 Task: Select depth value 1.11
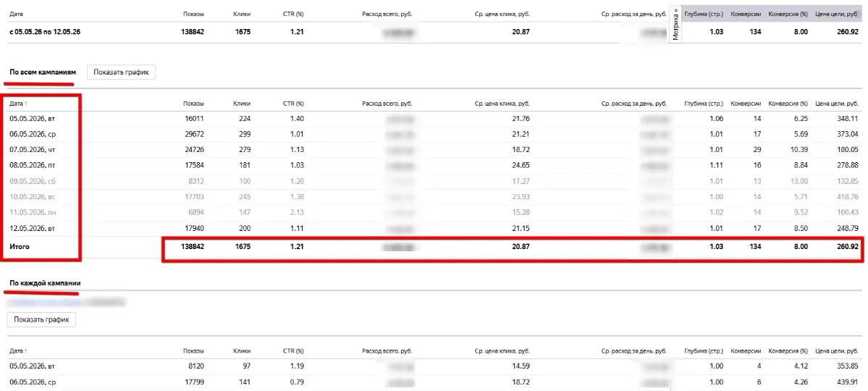point(716,166)
